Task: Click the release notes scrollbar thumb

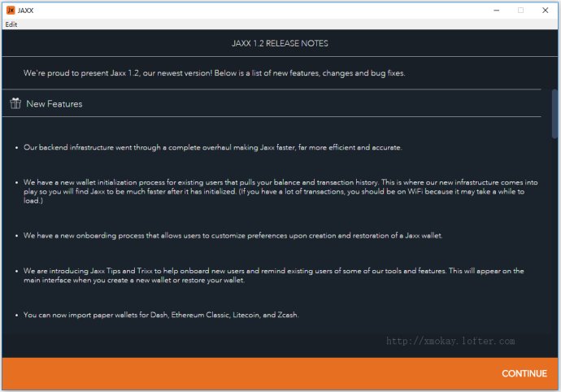Action: 555,114
